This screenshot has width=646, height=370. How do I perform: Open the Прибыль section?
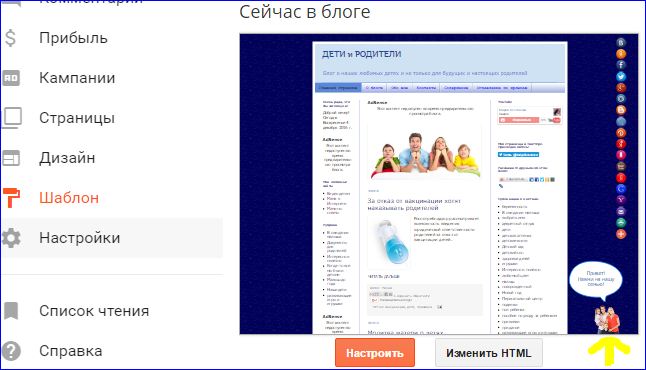73,38
